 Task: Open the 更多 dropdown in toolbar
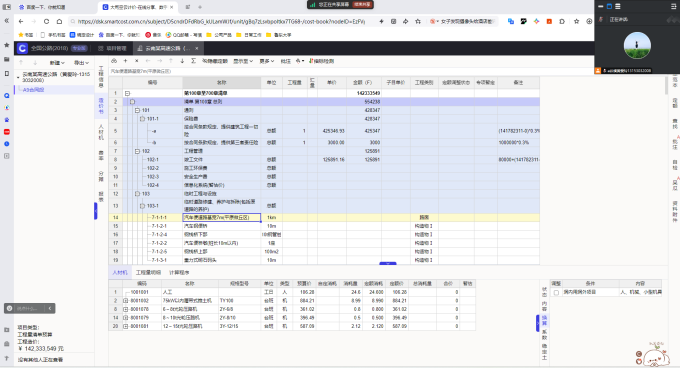click(267, 61)
